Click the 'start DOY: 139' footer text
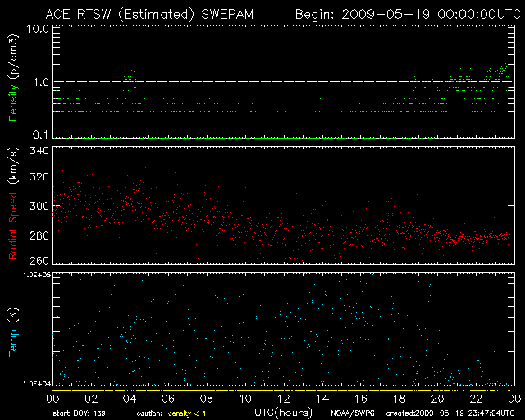 [x=79, y=413]
